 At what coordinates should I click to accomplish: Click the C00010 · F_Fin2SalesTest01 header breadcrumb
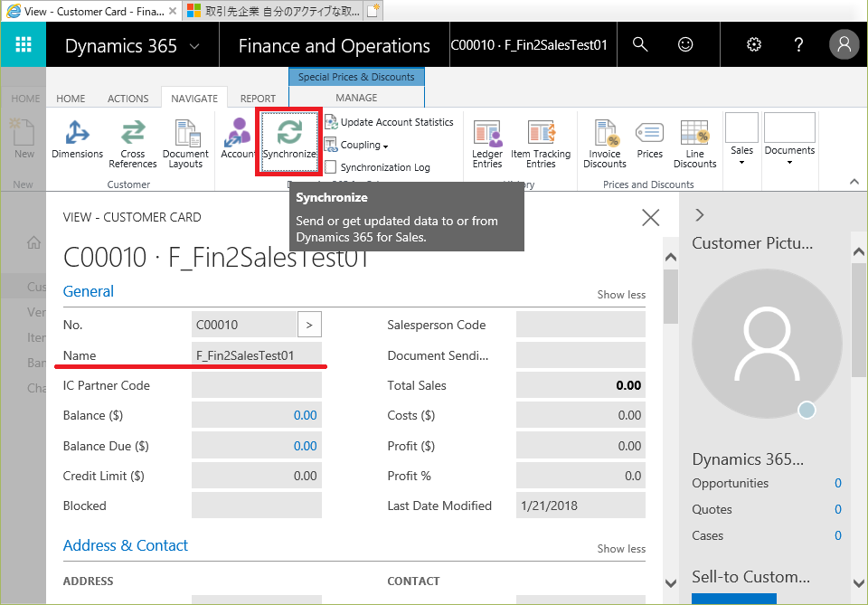pos(529,45)
